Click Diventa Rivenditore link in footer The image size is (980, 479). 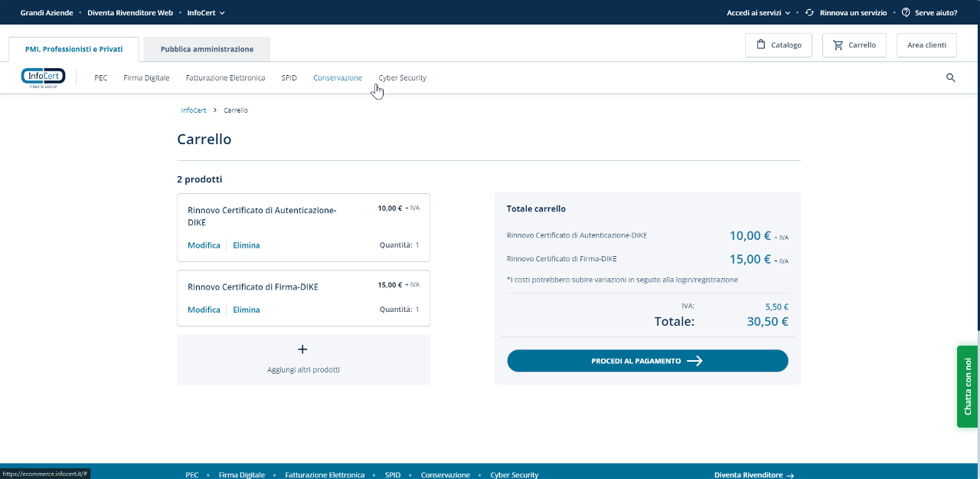click(x=753, y=475)
